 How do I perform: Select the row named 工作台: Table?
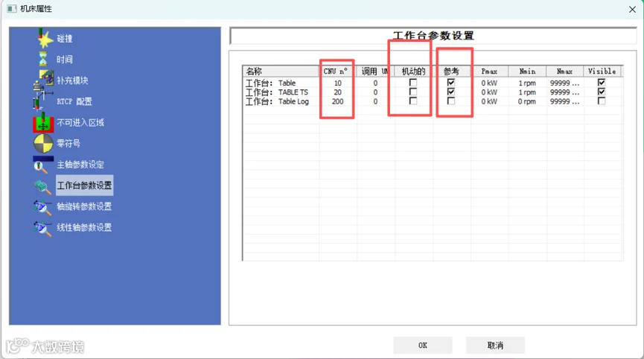(x=271, y=83)
